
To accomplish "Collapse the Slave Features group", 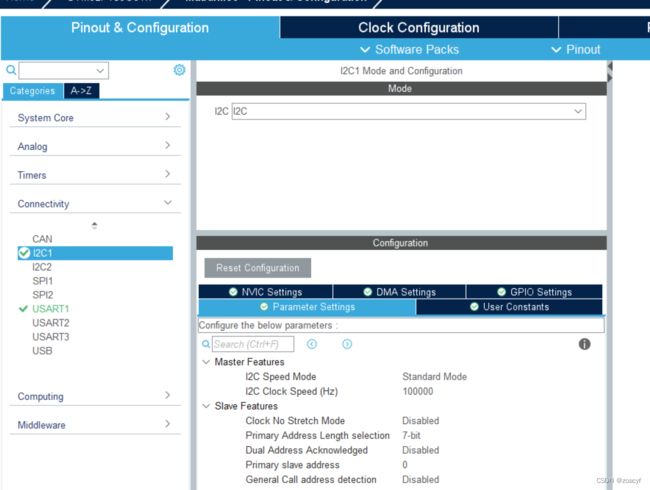I will coord(206,406).
